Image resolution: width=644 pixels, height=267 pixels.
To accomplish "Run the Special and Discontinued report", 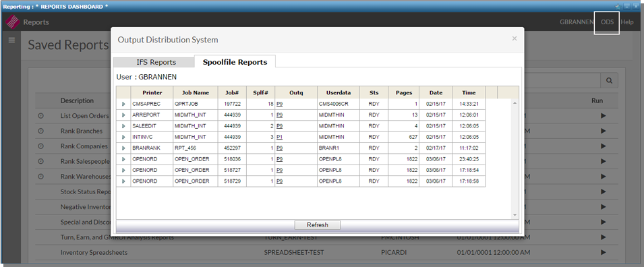I will pyautogui.click(x=603, y=222).
